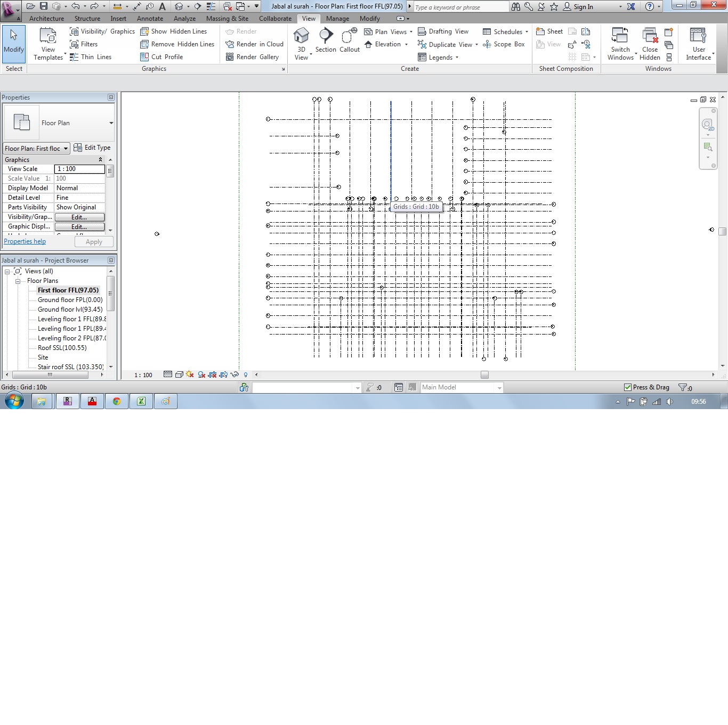Toggle sun path icon in view control bar

tap(190, 374)
